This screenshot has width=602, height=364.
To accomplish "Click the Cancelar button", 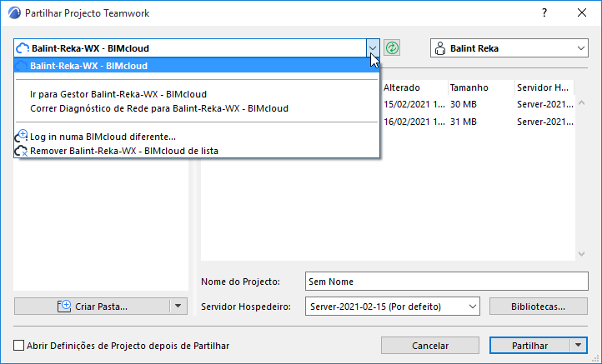I will 430,346.
